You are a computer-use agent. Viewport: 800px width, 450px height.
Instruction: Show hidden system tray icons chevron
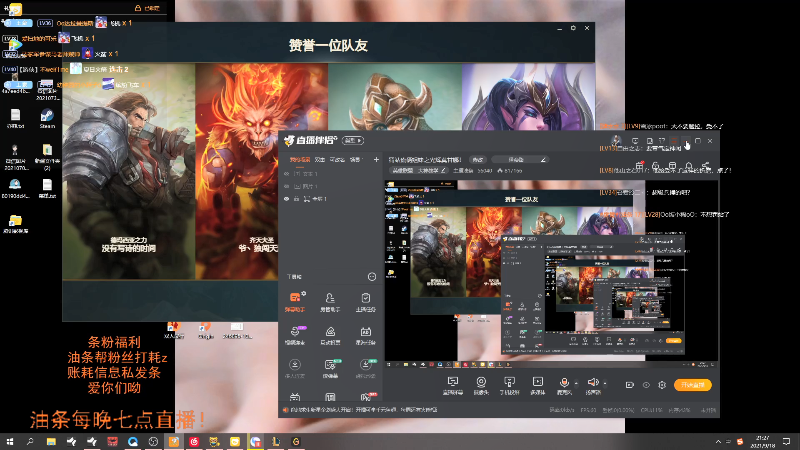coord(718,441)
